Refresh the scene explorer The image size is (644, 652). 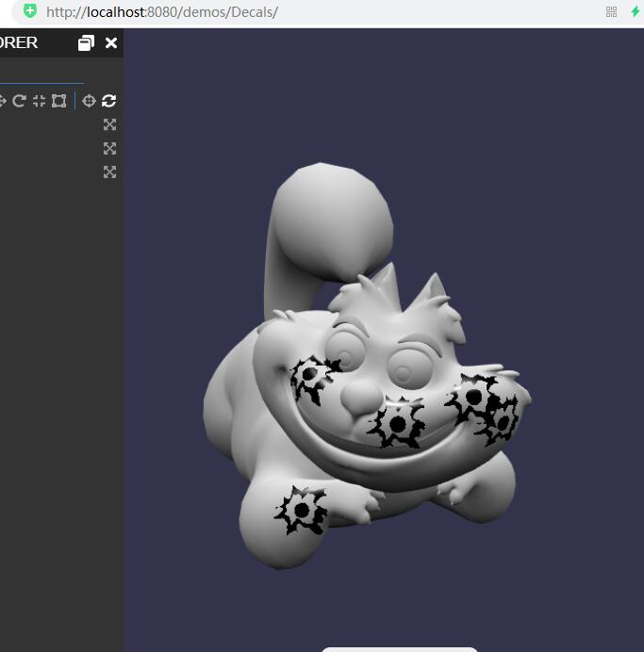pos(109,101)
